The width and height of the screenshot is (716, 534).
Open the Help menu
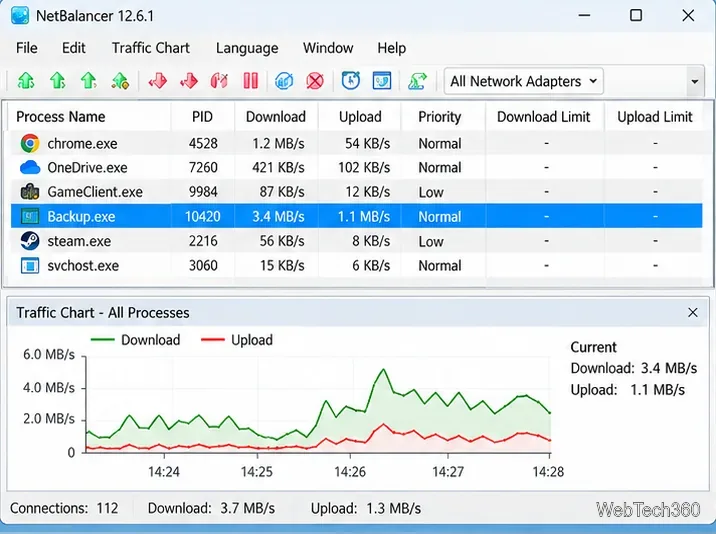pyautogui.click(x=391, y=48)
